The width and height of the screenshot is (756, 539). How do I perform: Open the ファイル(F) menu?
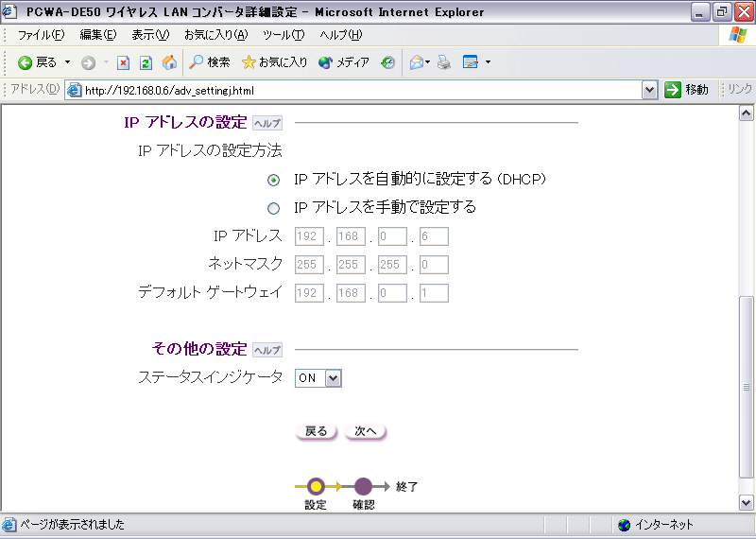(x=41, y=35)
